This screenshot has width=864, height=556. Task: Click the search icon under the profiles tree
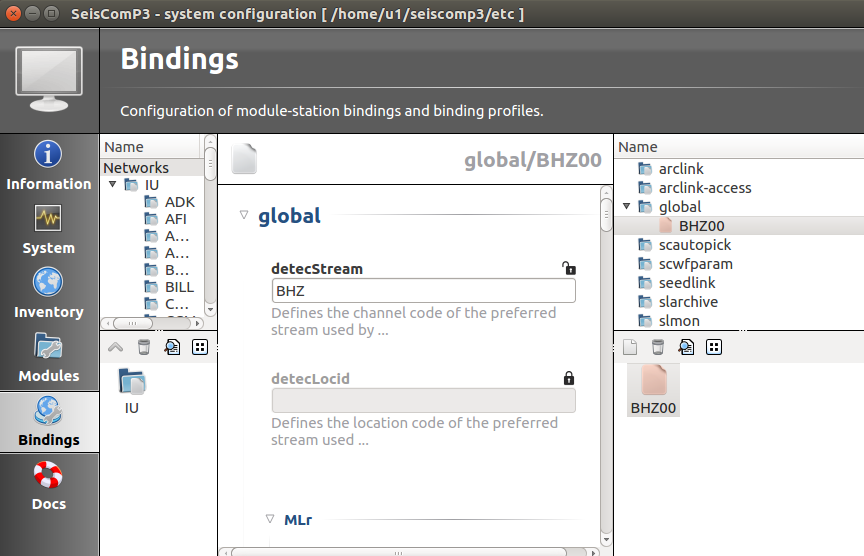(686, 347)
